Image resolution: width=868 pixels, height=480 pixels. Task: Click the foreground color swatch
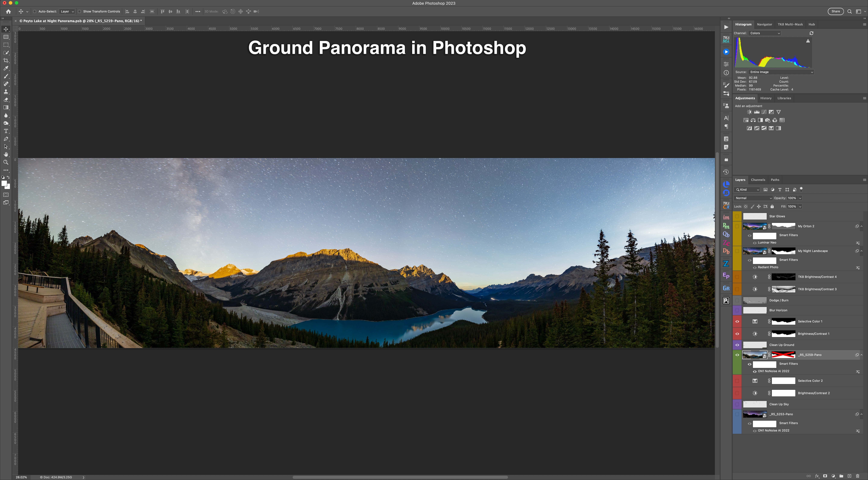pos(4,183)
